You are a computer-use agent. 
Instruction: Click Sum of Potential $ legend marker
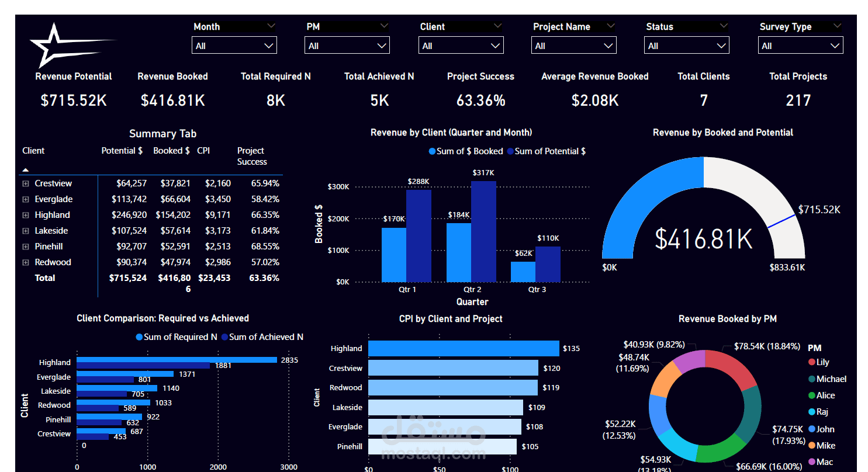[510, 151]
